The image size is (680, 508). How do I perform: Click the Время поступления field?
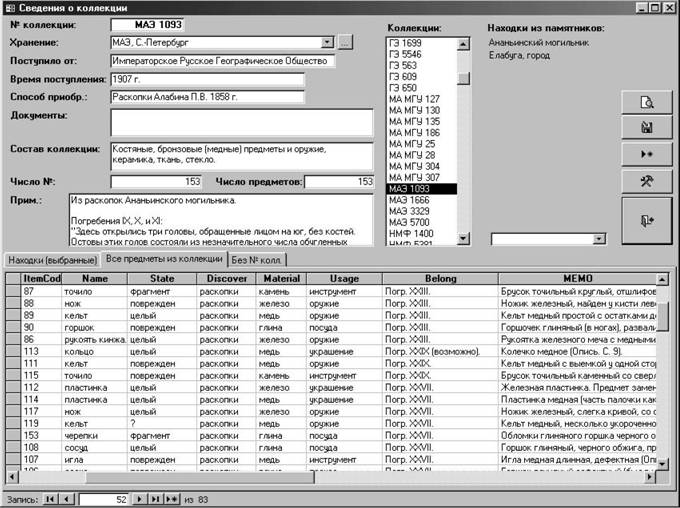(x=207, y=79)
